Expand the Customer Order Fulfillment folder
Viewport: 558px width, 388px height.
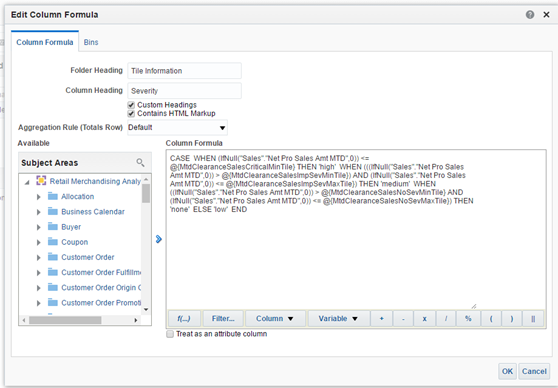coord(38,273)
